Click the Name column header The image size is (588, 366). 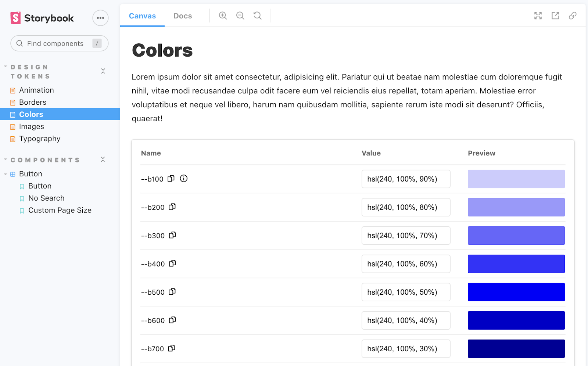click(x=151, y=153)
